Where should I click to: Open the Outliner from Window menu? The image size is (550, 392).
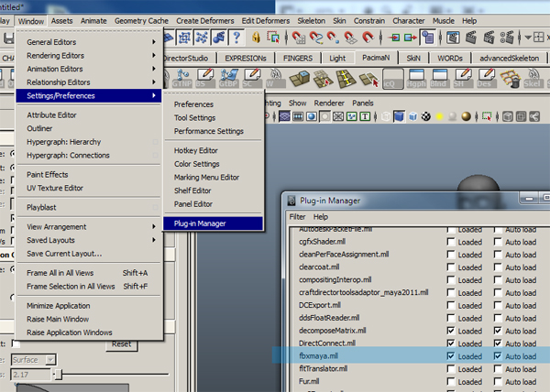pos(88,128)
